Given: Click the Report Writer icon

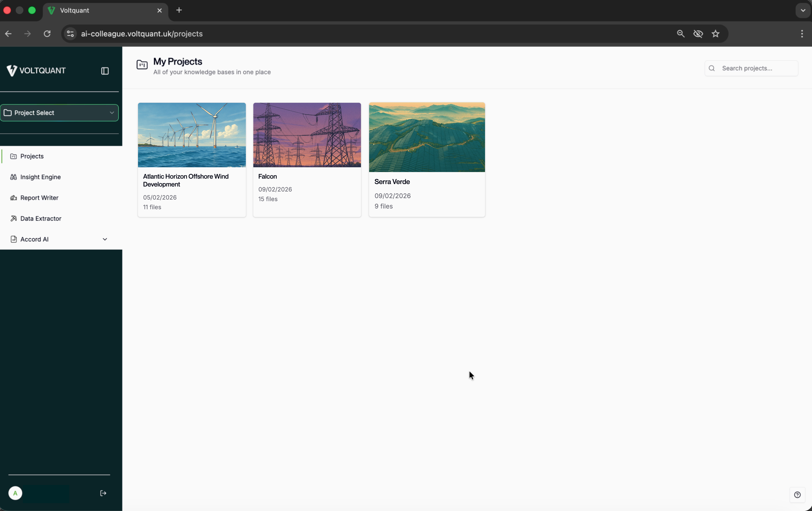Looking at the screenshot, I should tap(14, 198).
